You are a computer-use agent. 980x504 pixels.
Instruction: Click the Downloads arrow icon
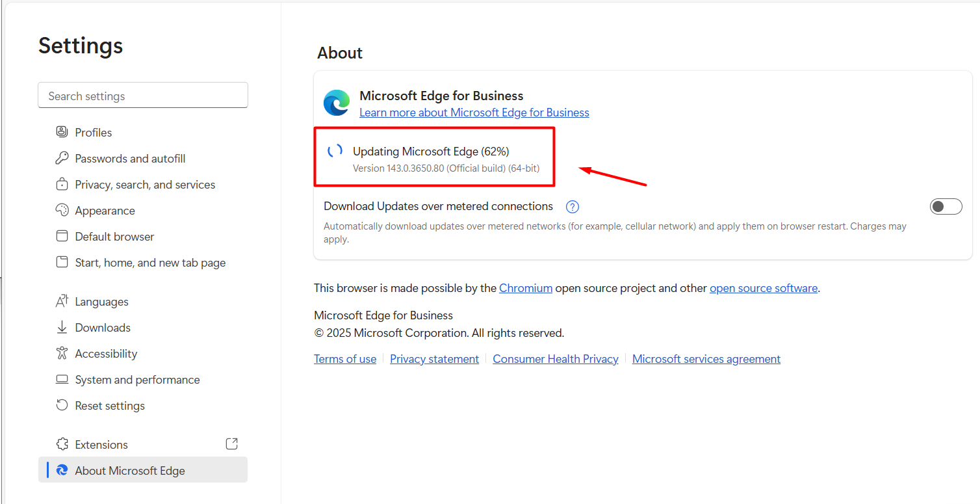click(62, 327)
